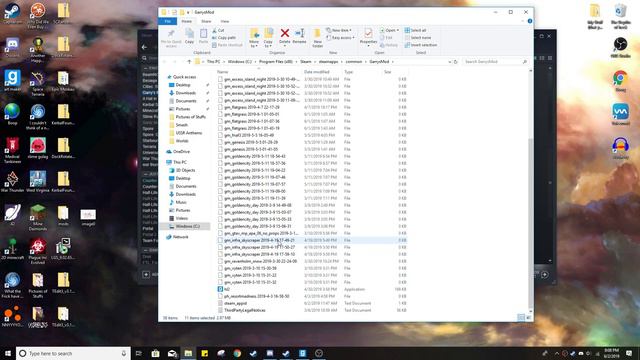
Task: Click the Recycle Bin desktop icon
Action: click(x=620, y=16)
